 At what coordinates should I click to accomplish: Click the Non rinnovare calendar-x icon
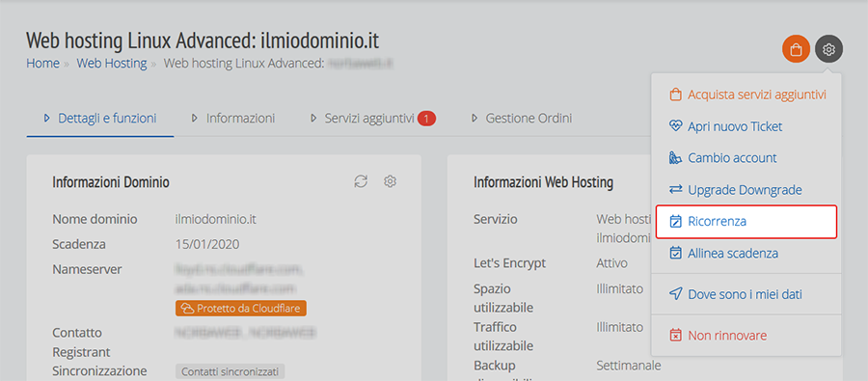(x=675, y=335)
